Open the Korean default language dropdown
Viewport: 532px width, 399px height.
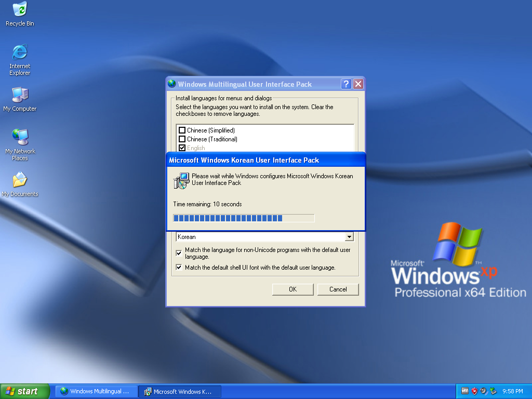tap(349, 237)
